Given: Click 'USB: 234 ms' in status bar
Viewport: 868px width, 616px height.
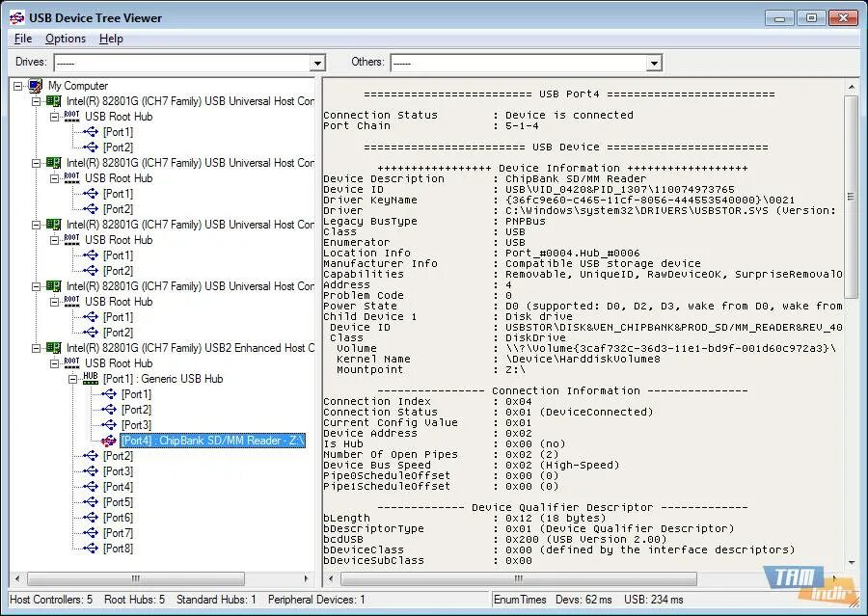Looking at the screenshot, I should tap(653, 600).
